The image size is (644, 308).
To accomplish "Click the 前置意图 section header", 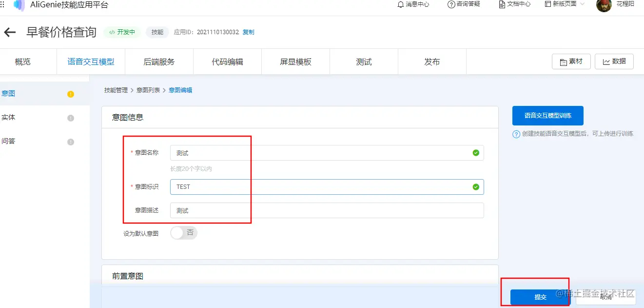I will coord(128,276).
